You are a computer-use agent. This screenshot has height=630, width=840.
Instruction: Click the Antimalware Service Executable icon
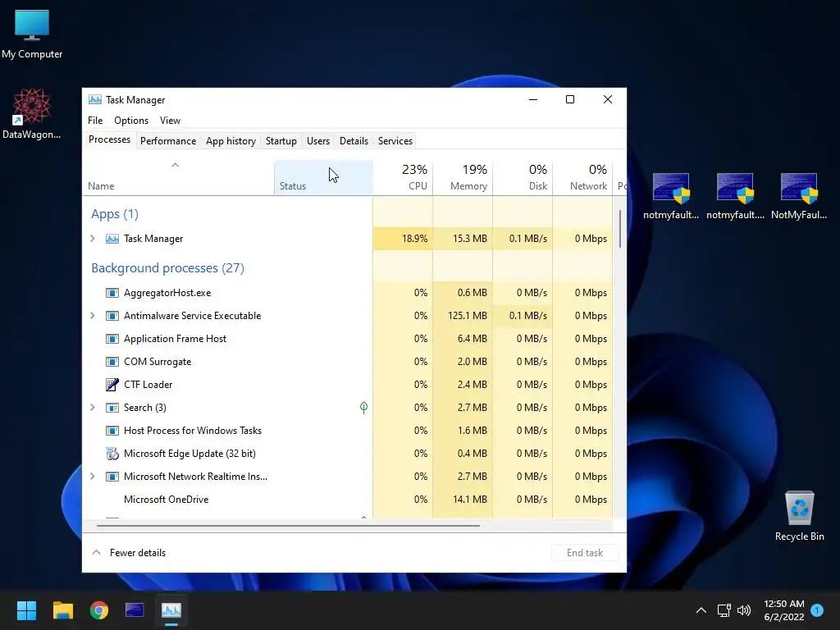coord(112,316)
